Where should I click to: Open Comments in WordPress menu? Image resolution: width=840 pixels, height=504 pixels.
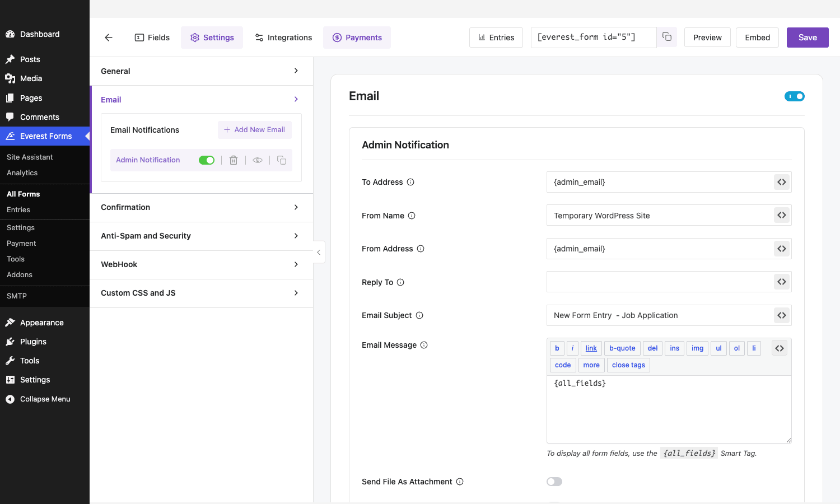pyautogui.click(x=45, y=117)
